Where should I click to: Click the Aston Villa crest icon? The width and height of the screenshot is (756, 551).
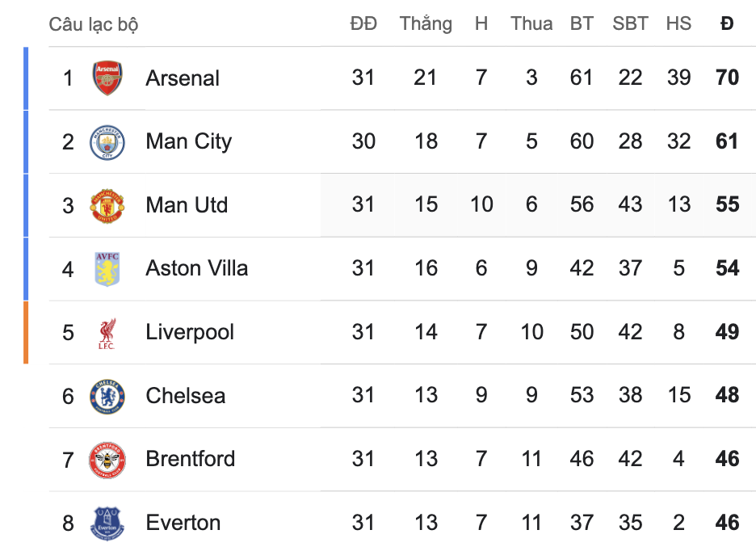coord(107,269)
